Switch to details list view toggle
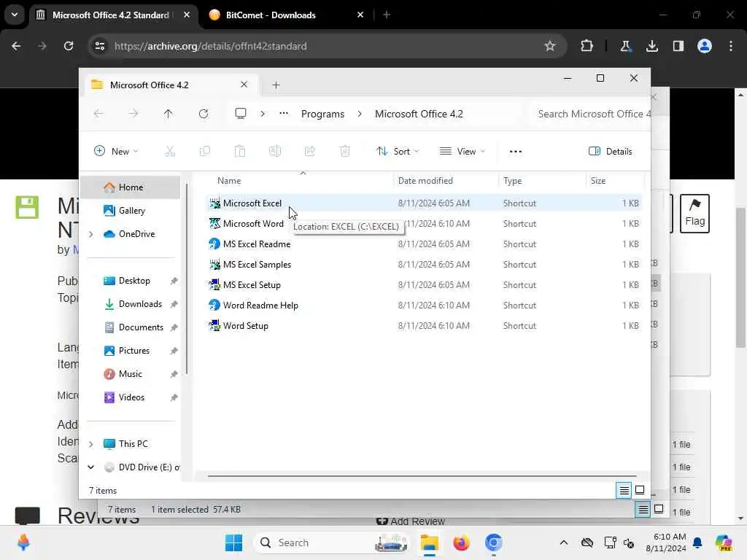The image size is (747, 560). [624, 490]
